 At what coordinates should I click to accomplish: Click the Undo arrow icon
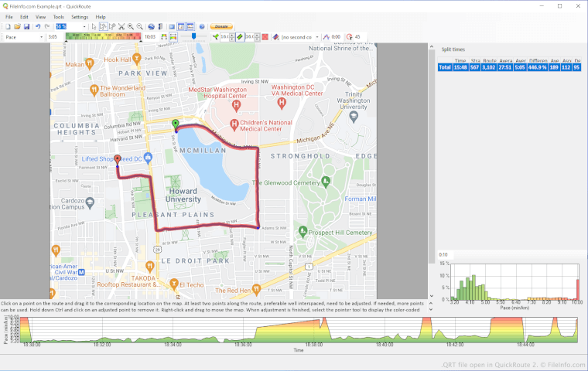(38, 26)
